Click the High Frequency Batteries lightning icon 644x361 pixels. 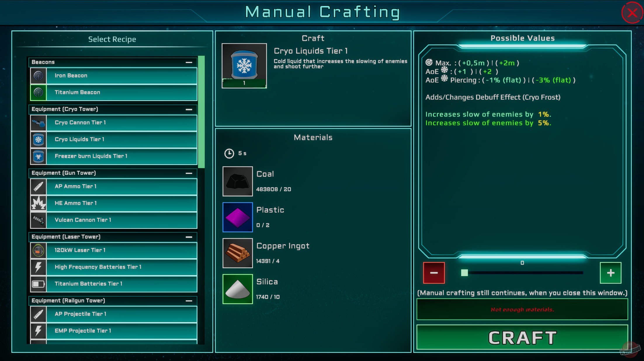pyautogui.click(x=39, y=267)
